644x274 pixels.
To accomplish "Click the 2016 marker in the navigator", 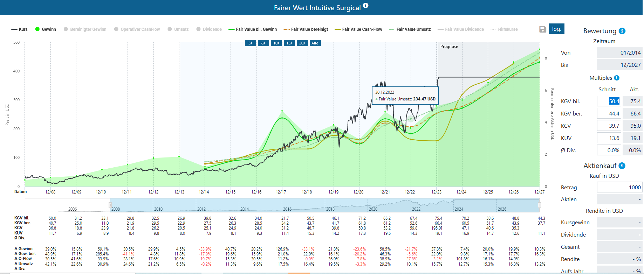I will tap(287, 209).
